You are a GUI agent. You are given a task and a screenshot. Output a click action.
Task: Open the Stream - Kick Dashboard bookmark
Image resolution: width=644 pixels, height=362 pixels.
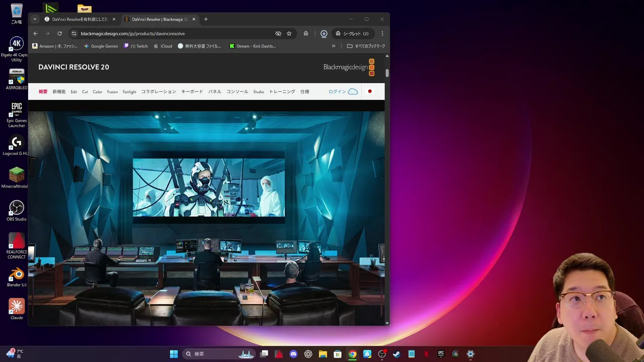tap(253, 46)
